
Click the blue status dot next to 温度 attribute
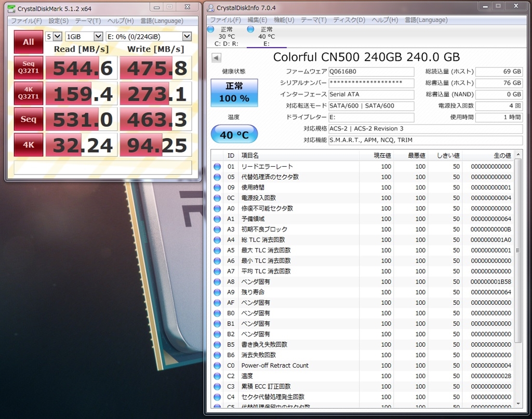216,376
